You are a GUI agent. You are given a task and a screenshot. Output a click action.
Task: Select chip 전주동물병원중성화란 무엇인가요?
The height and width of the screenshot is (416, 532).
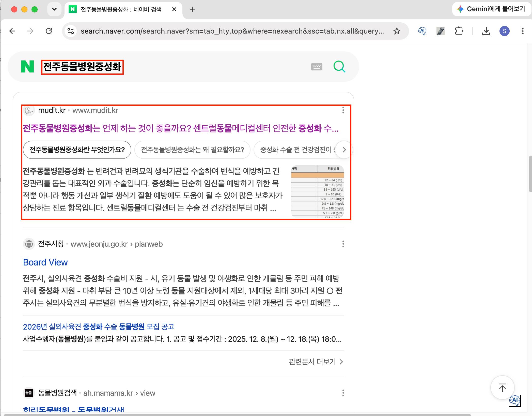tap(77, 150)
